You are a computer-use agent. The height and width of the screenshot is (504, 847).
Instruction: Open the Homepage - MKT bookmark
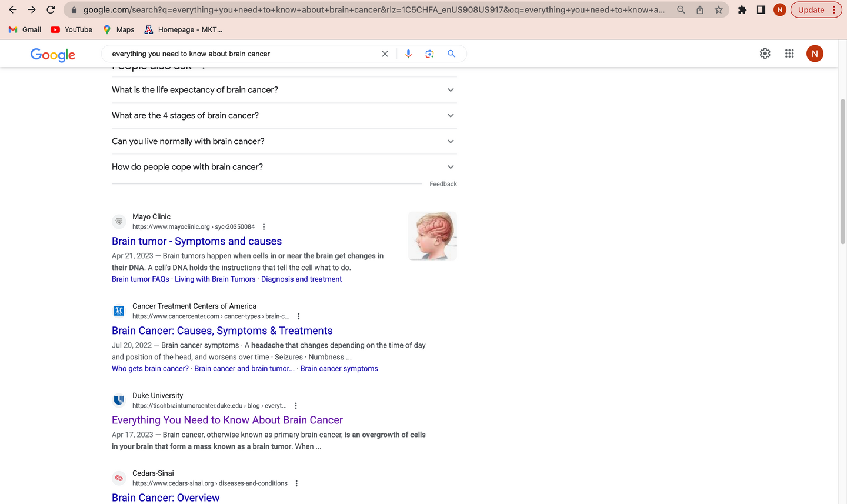pos(184,29)
